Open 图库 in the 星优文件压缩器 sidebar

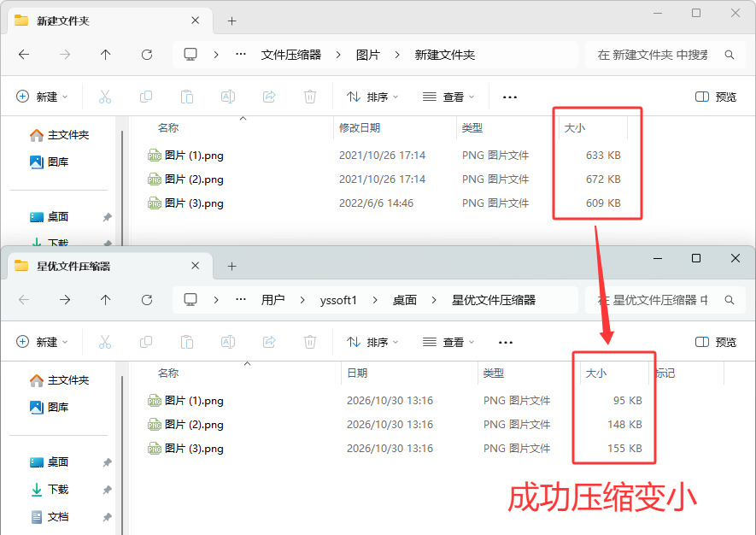click(50, 407)
